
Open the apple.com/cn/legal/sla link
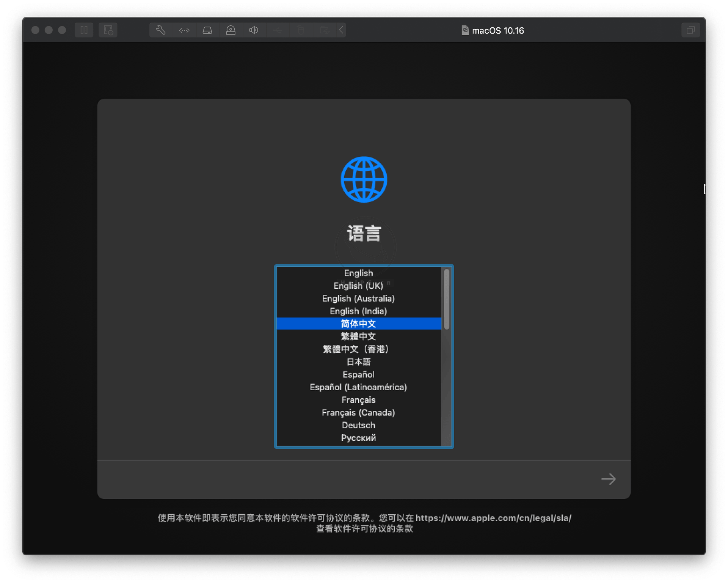point(493,518)
